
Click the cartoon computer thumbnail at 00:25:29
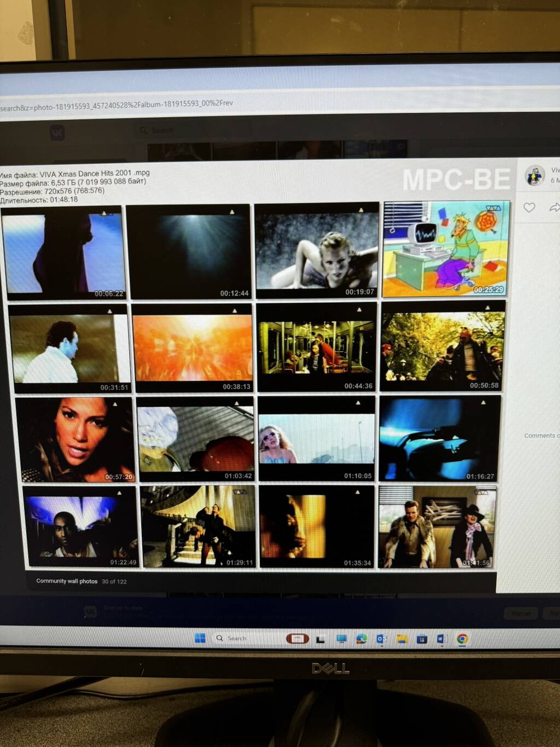[x=446, y=249]
